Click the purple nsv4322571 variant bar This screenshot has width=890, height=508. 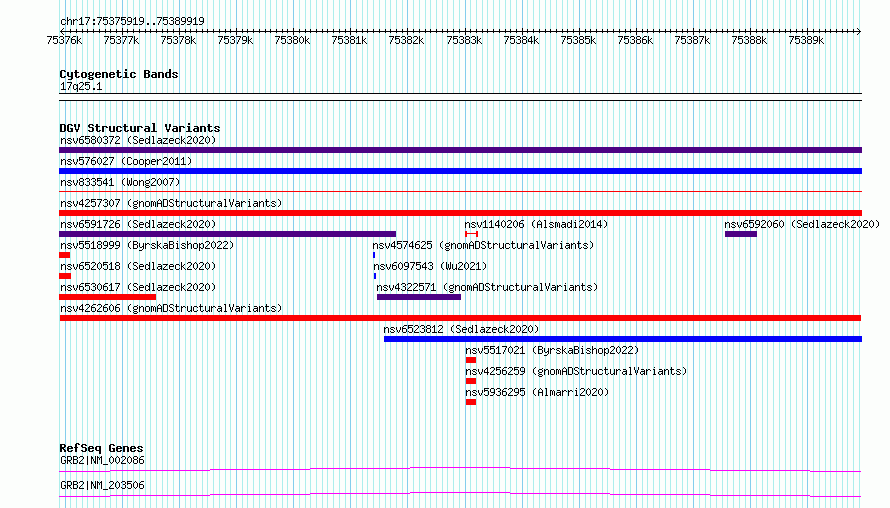point(419,297)
